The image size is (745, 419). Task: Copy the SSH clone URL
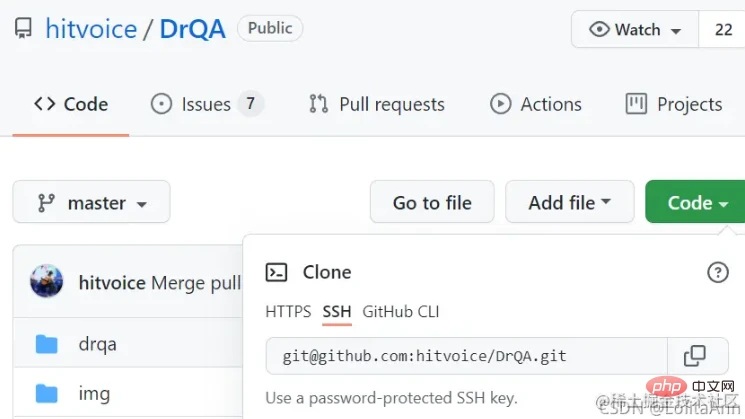694,355
